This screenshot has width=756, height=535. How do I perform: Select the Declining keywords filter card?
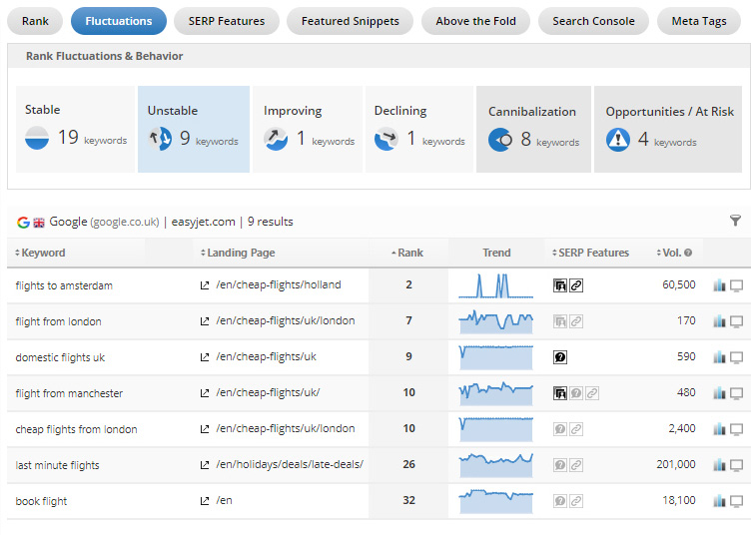click(x=419, y=129)
